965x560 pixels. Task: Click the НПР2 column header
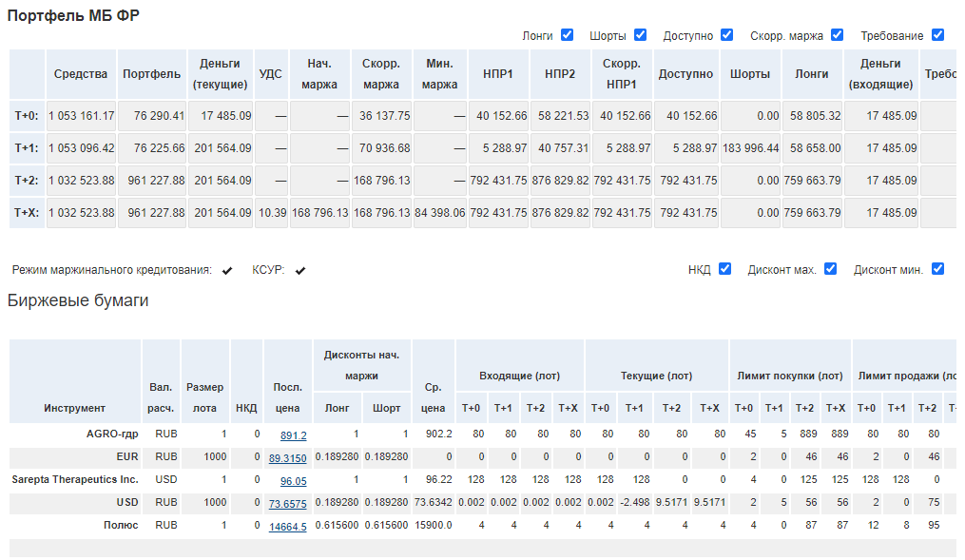click(560, 74)
